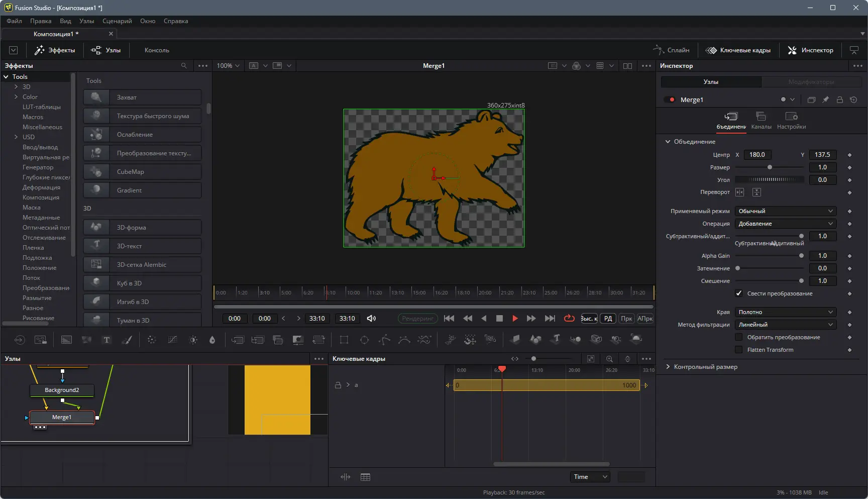Collapse the 'Объединение' section in Inspector

point(668,142)
